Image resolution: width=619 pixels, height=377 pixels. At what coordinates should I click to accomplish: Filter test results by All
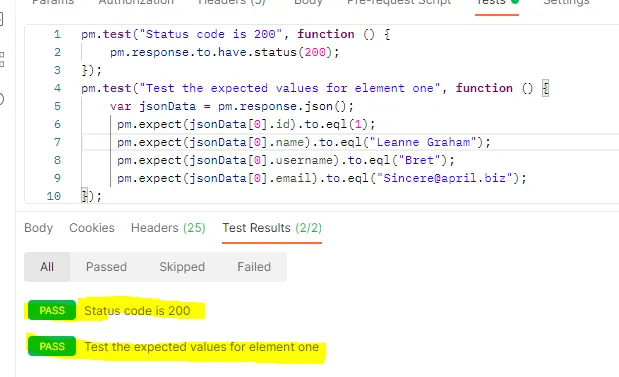(x=47, y=267)
